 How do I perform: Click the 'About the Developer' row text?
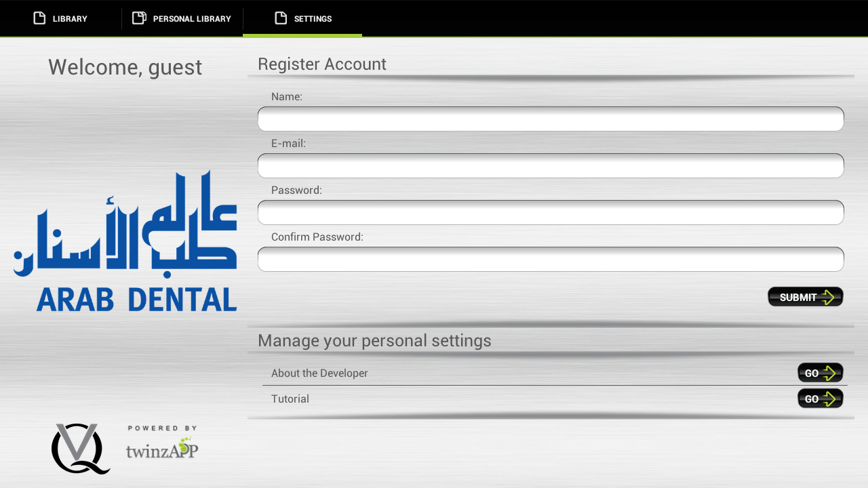tap(319, 373)
